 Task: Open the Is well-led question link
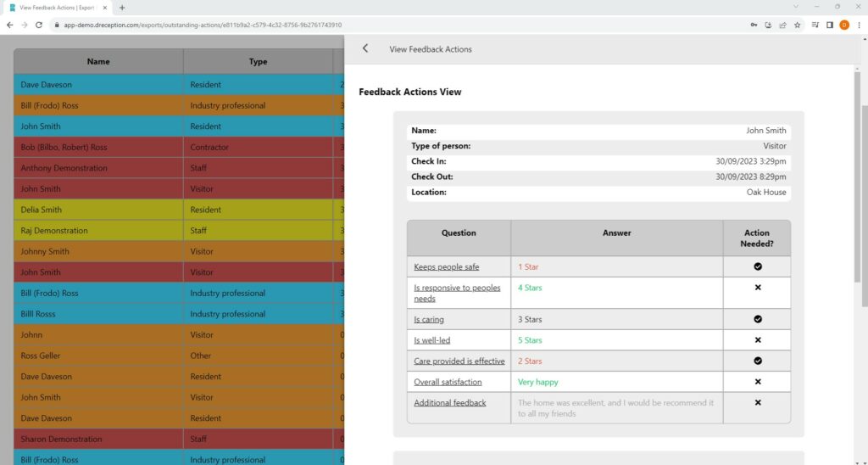coord(431,340)
